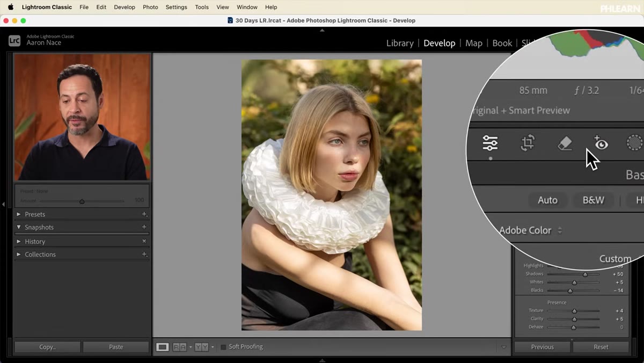Collapse the left panel group arrow
The width and height of the screenshot is (644, 363).
[x=4, y=204]
